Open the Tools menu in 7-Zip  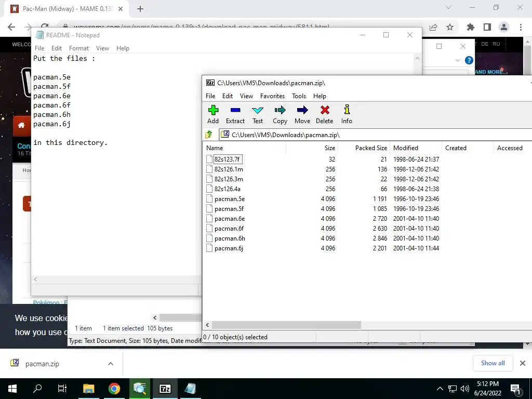[299, 96]
